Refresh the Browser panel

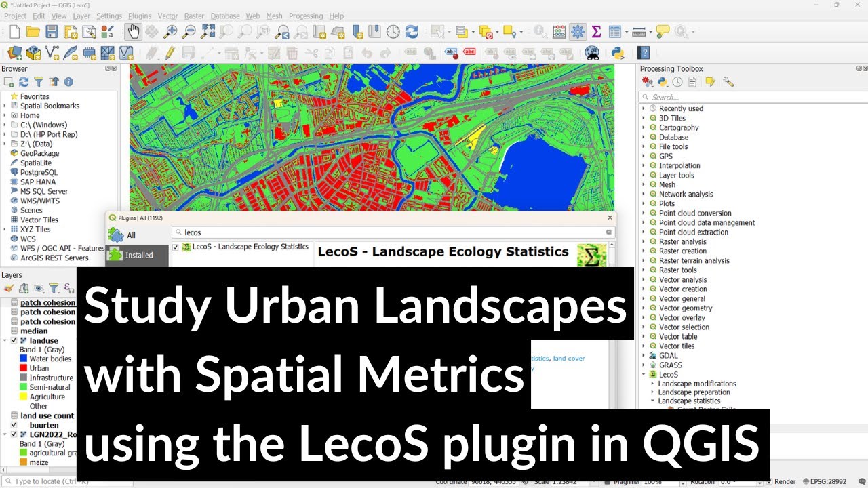click(x=24, y=82)
